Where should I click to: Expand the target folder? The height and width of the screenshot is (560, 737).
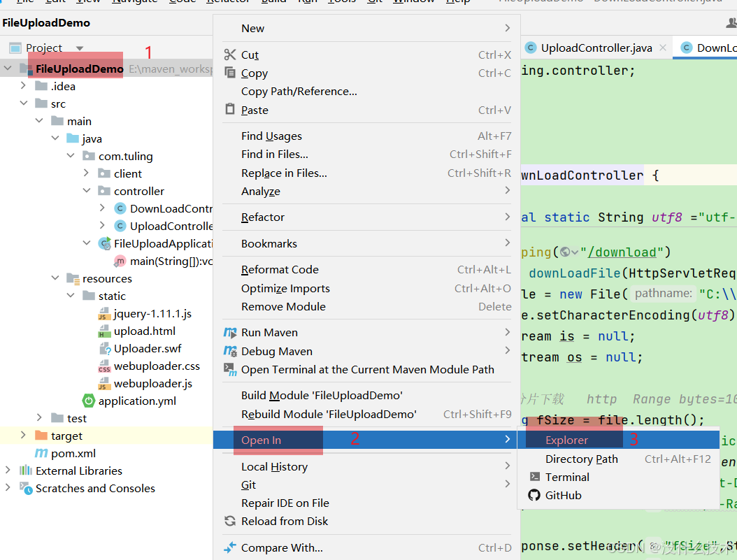(23, 435)
